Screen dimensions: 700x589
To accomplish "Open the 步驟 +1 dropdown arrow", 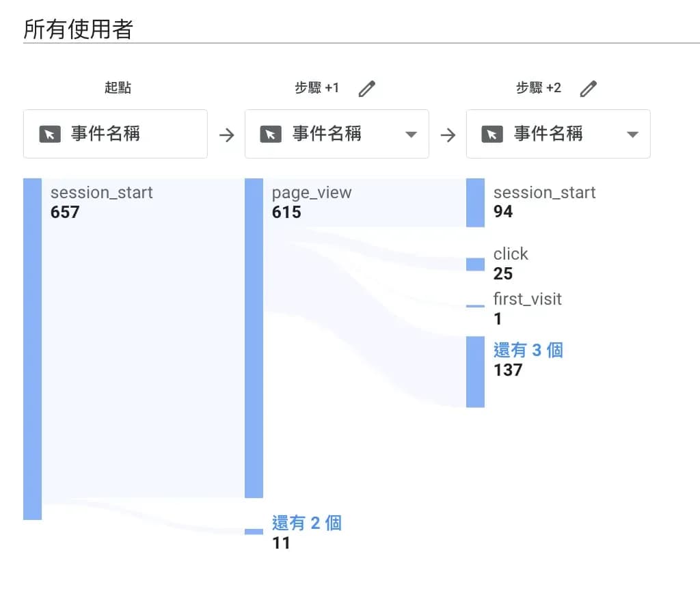I will tap(411, 135).
